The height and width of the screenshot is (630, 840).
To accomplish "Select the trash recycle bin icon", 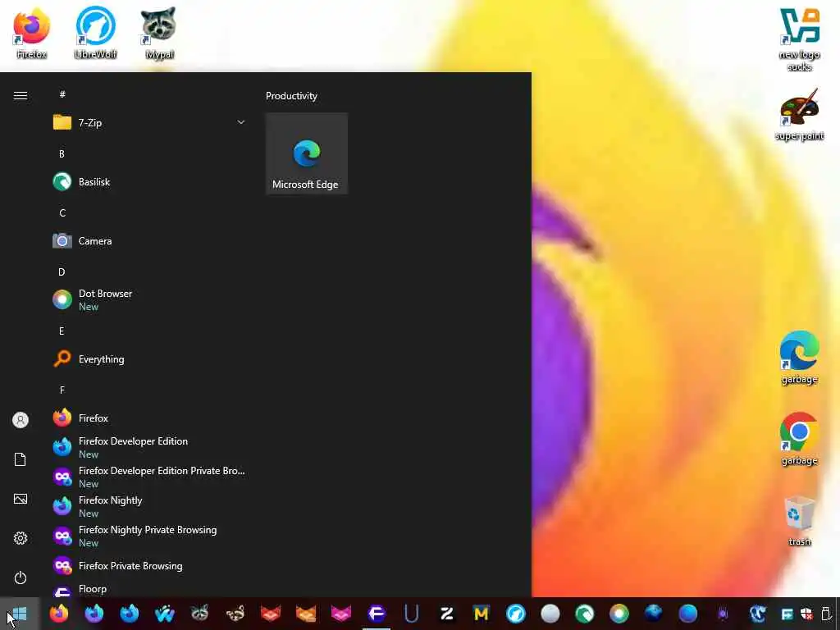I will point(799,521).
